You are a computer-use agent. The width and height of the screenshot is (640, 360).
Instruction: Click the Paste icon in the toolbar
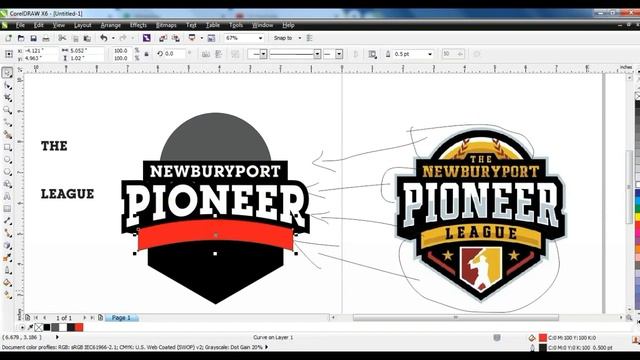[87, 38]
